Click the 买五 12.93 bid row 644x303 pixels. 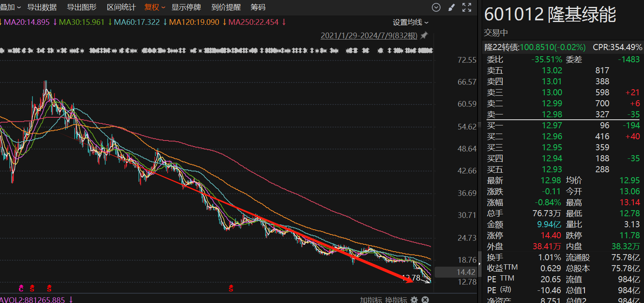tap(563, 169)
